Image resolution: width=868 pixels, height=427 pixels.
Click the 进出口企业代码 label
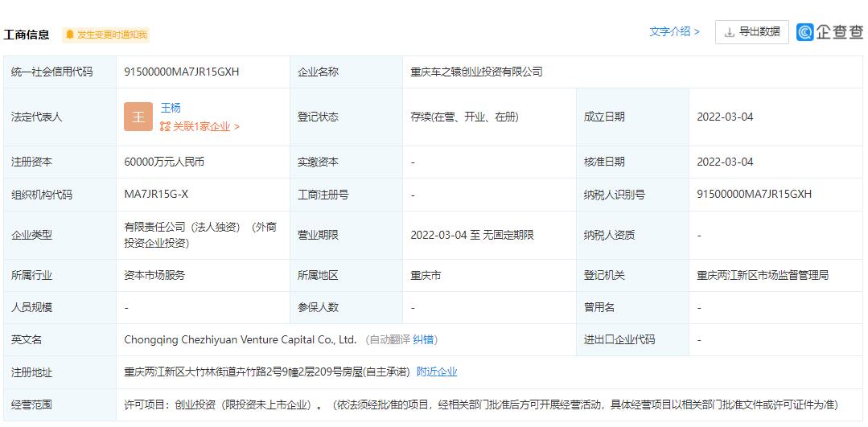(619, 339)
